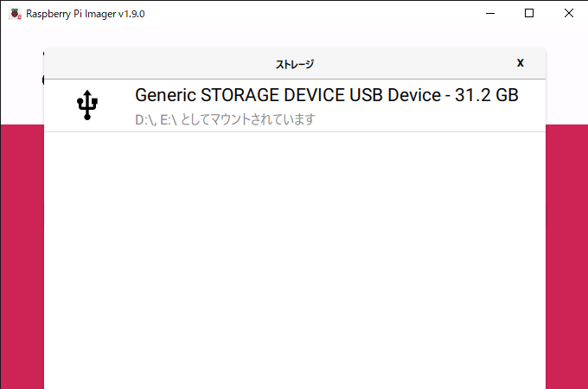Click the word Generic in the device name
The image size is (588, 389).
coord(165,95)
